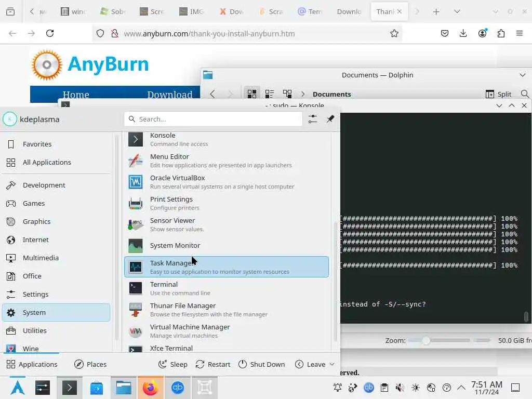Click Home link on AnyBurn page
Image resolution: width=532 pixels, height=399 pixels.
tap(76, 95)
